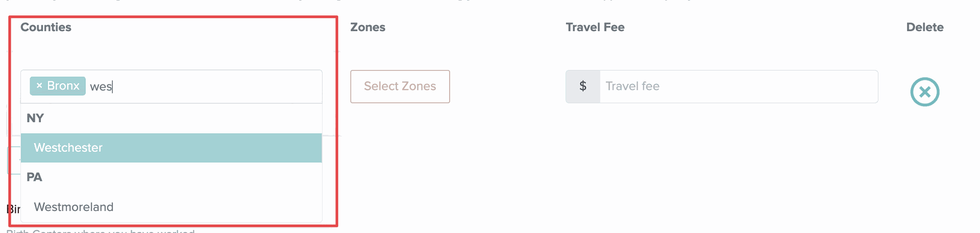Click the cut-off text line at the top
980x233 pixels.
pos(357,2)
